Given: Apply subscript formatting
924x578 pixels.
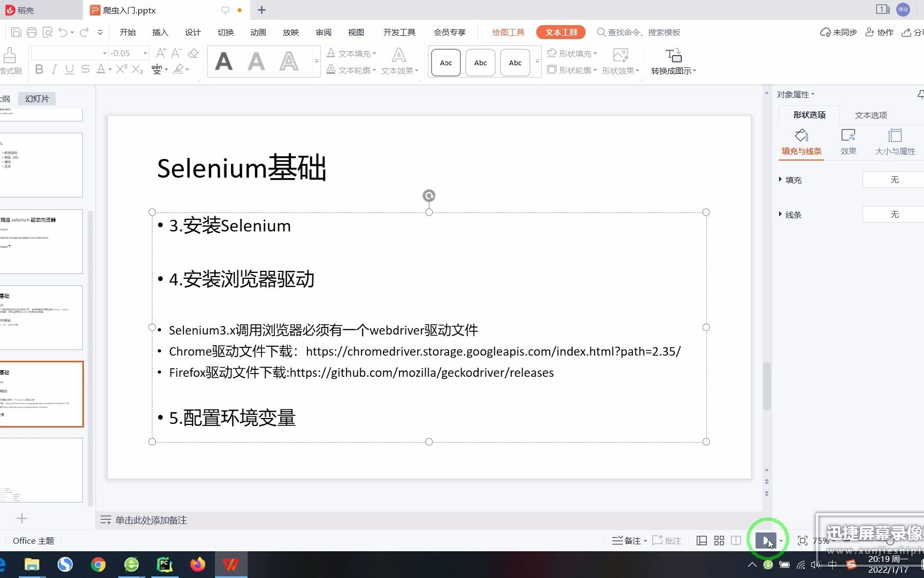Looking at the screenshot, I should [137, 69].
